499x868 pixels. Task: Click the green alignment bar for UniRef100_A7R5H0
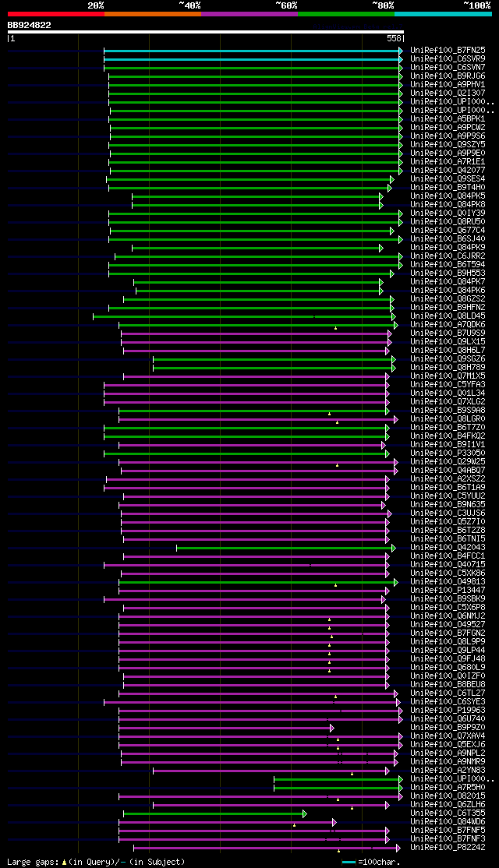pos(338,788)
